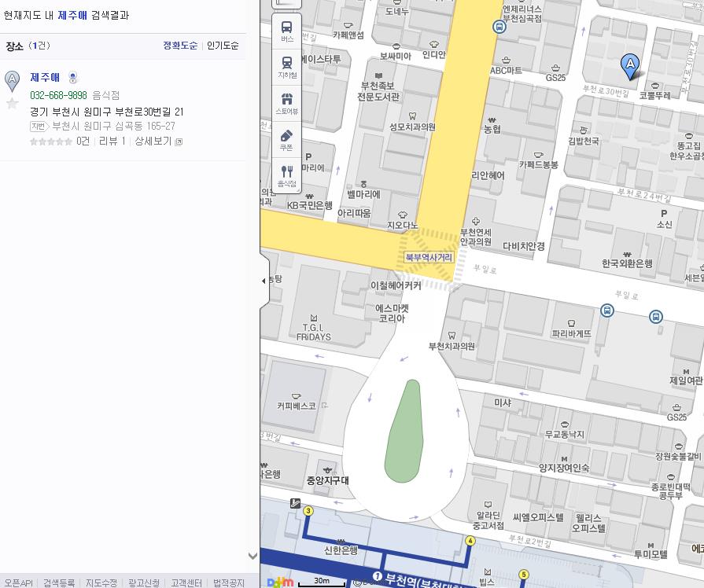Open 고객센터 link in the footer
The image size is (704, 588).
[186, 582]
